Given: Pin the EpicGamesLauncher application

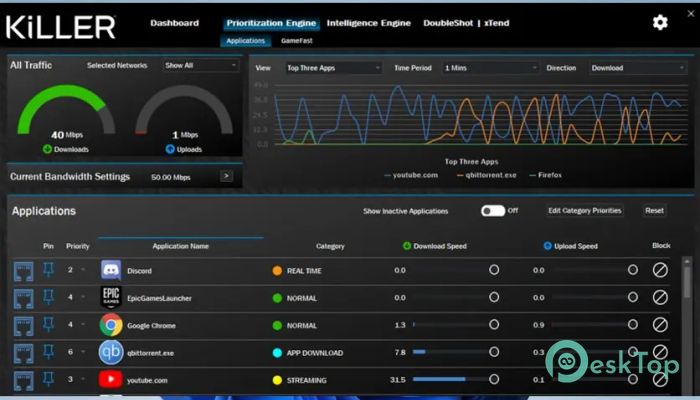Looking at the screenshot, I should click(x=48, y=297).
